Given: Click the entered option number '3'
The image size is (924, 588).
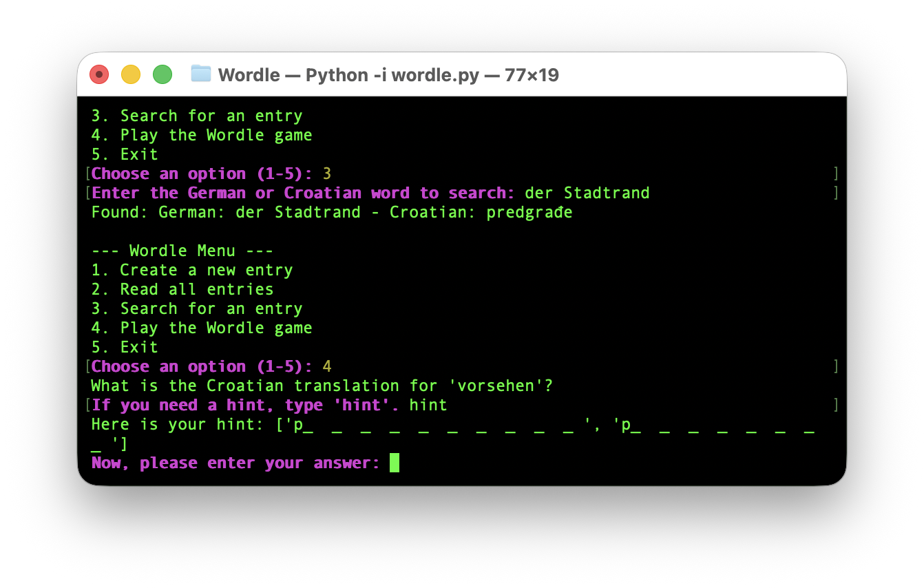Looking at the screenshot, I should tap(327, 174).
